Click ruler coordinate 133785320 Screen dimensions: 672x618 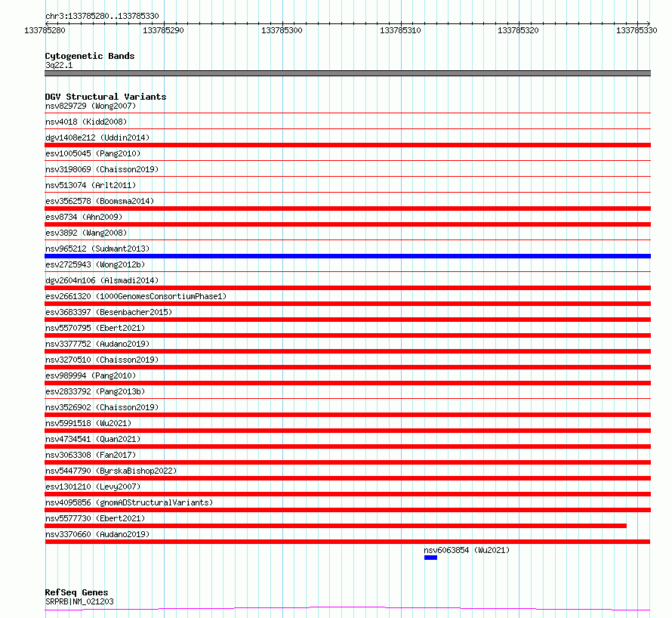pyautogui.click(x=518, y=30)
